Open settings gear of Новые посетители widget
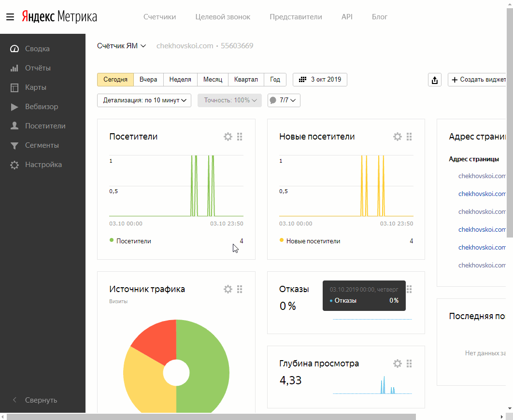This screenshot has height=420, width=513. pyautogui.click(x=397, y=137)
